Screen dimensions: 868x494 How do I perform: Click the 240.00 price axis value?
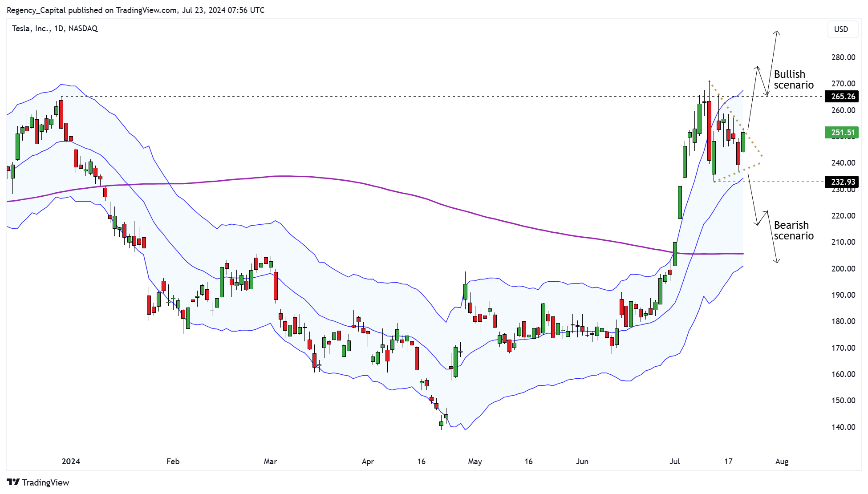coord(843,163)
